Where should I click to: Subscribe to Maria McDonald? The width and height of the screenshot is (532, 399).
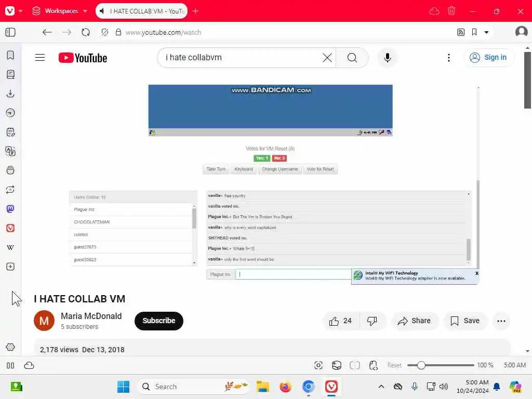[x=159, y=321]
